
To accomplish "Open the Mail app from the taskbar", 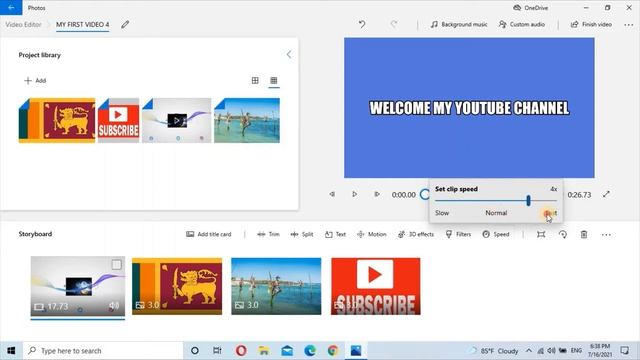I will coord(287,351).
